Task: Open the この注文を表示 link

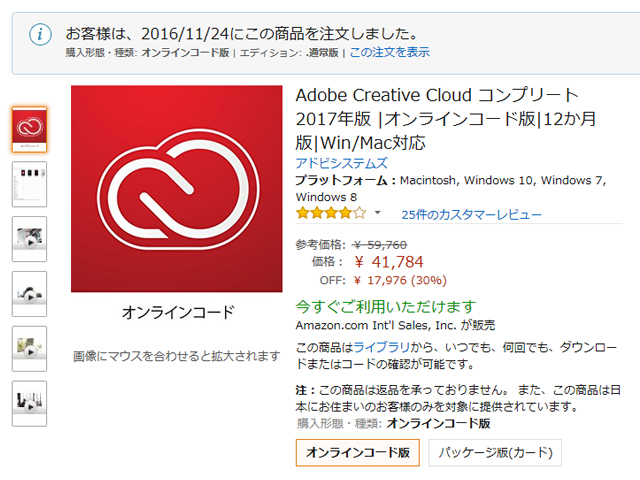Action: point(389,52)
